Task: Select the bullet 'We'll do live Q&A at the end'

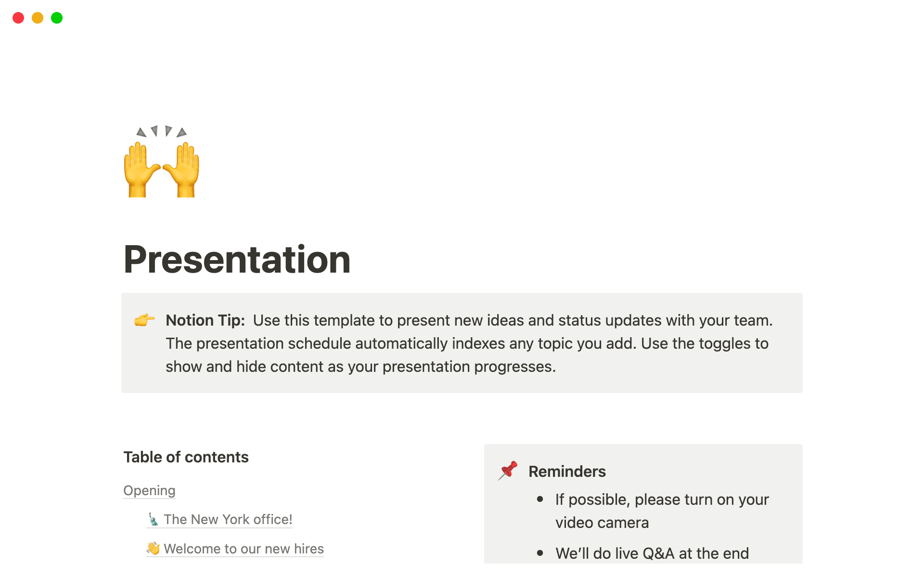Action: (652, 553)
